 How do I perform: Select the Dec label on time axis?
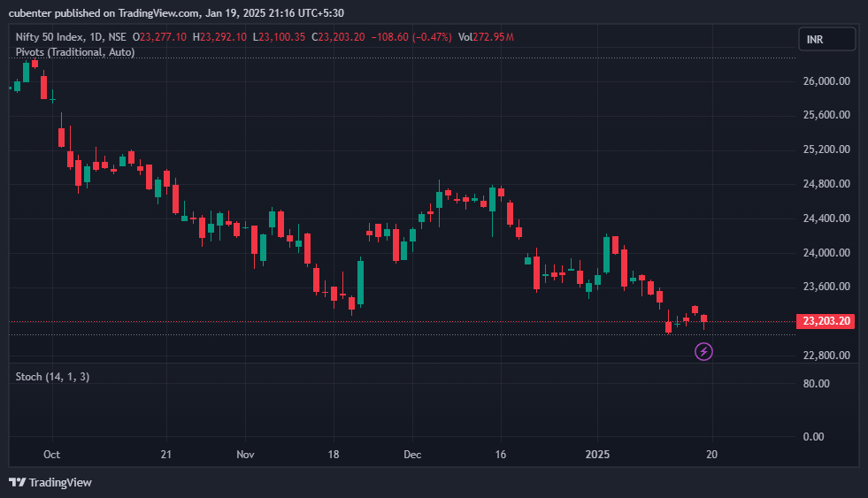point(411,454)
